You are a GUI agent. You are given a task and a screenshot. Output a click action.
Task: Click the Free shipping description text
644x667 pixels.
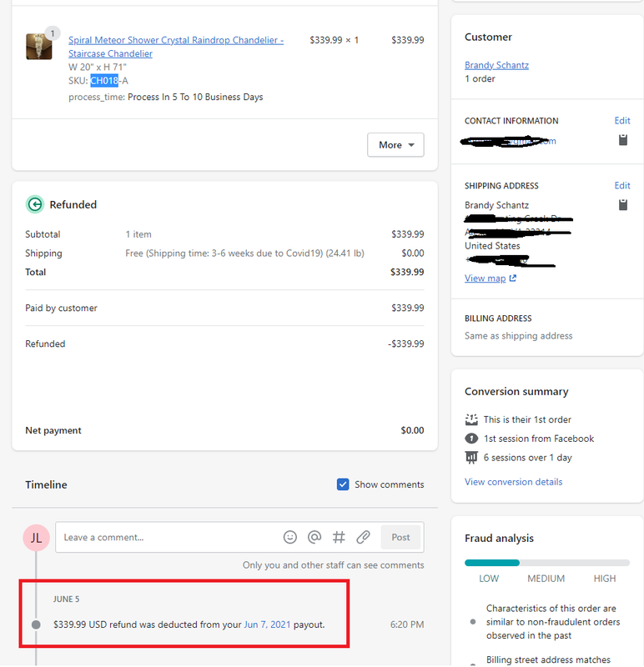pyautogui.click(x=244, y=253)
